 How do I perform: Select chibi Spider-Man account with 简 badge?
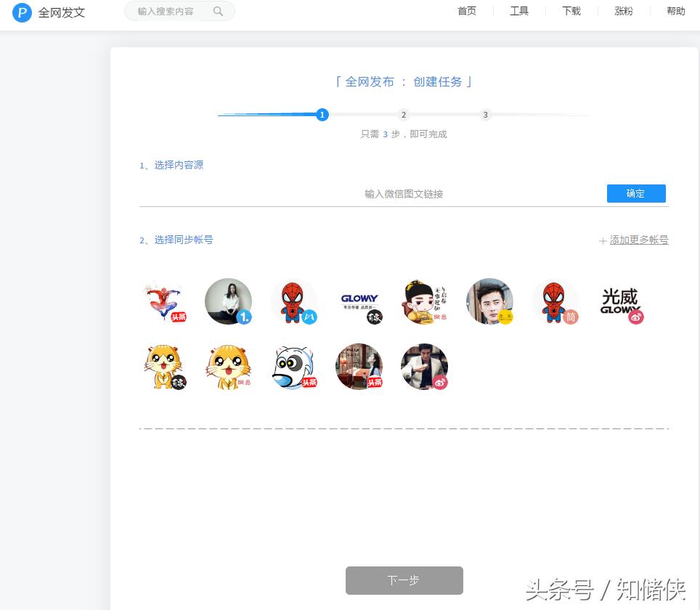555,301
